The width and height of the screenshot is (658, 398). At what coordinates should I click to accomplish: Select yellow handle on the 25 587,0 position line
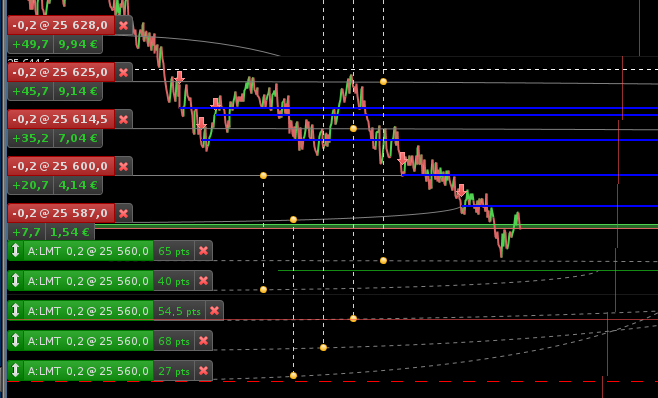pyautogui.click(x=293, y=220)
